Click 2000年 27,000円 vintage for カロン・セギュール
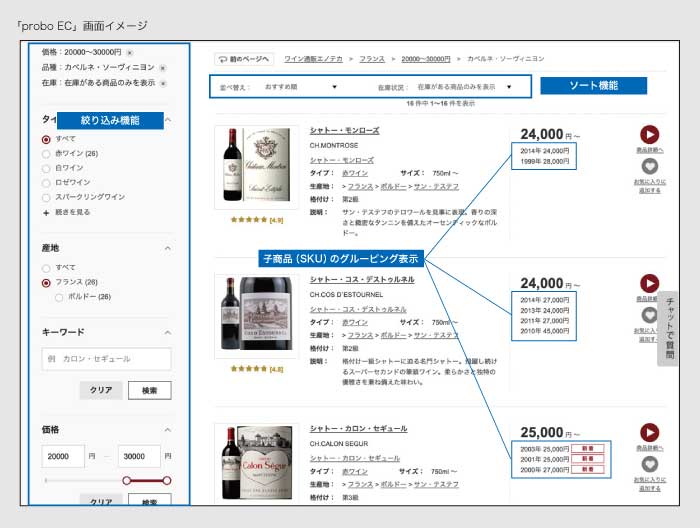Screen dimensions: 700x528 point(545,470)
